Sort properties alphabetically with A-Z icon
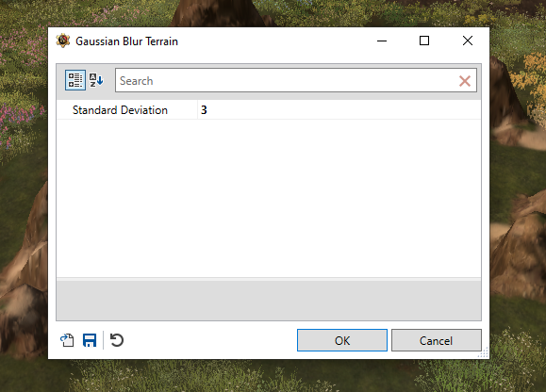 click(x=96, y=80)
